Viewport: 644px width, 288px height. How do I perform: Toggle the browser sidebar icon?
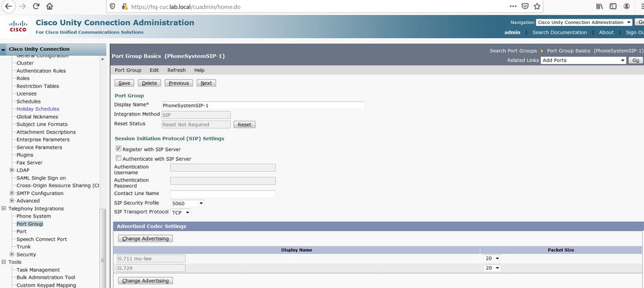(x=613, y=6)
